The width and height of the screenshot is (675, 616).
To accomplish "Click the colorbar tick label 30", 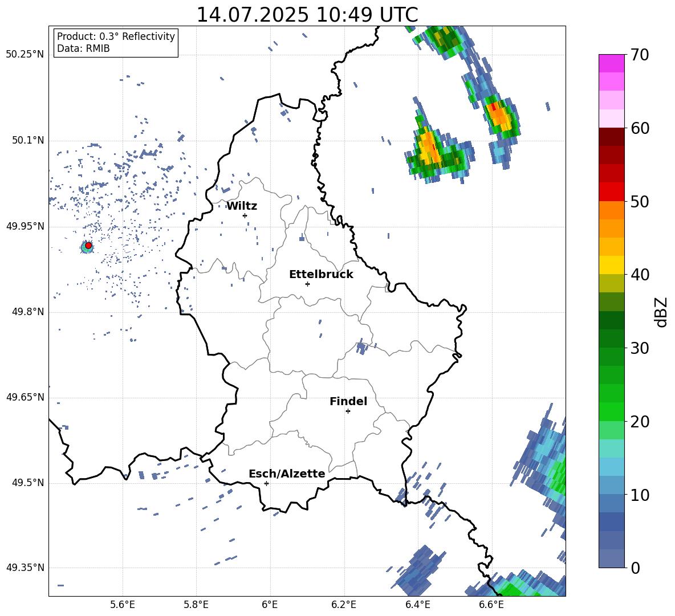I will tap(640, 348).
